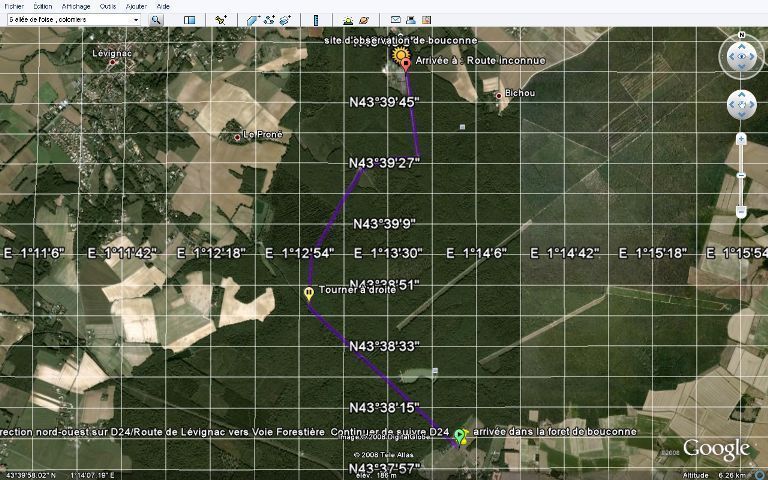Click the zoom out minus button at slider bottom
Screen dimensions: 768x480
coord(741,212)
